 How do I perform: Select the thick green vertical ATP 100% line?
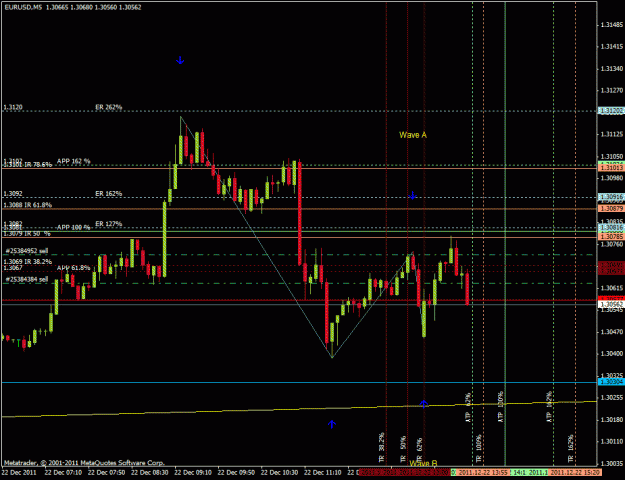pyautogui.click(x=505, y=233)
